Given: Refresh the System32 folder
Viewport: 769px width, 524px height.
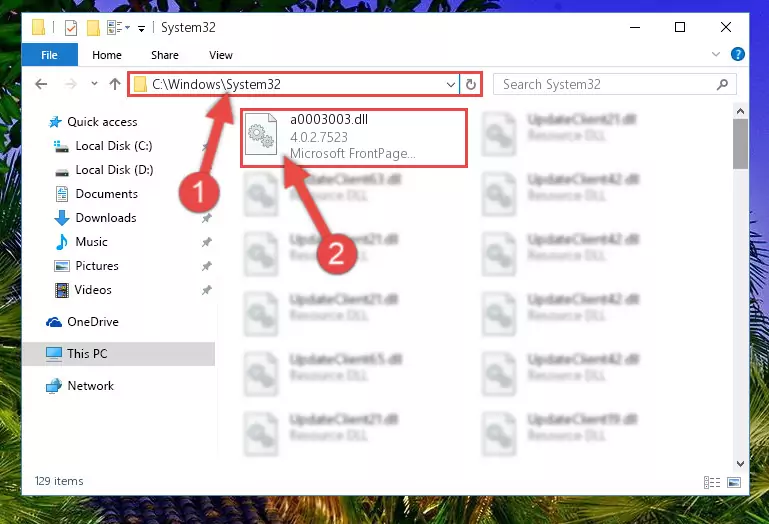Looking at the screenshot, I should point(471,85).
